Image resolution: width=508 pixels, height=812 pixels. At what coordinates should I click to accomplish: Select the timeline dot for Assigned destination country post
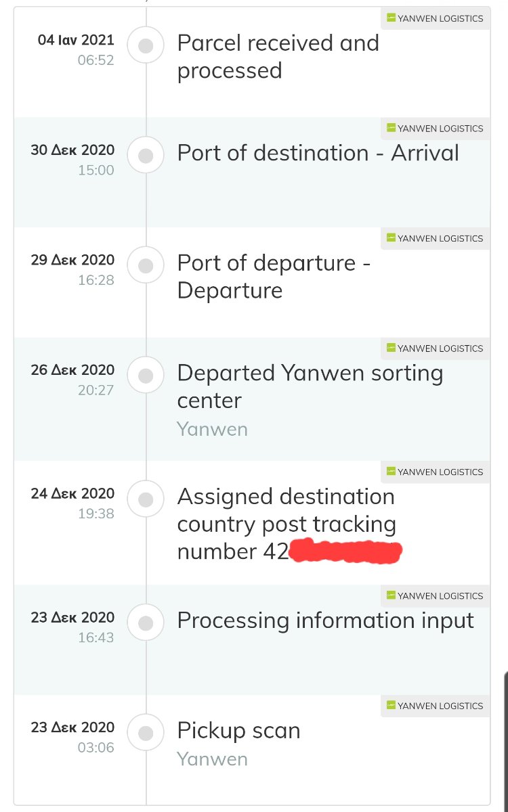pos(146,499)
